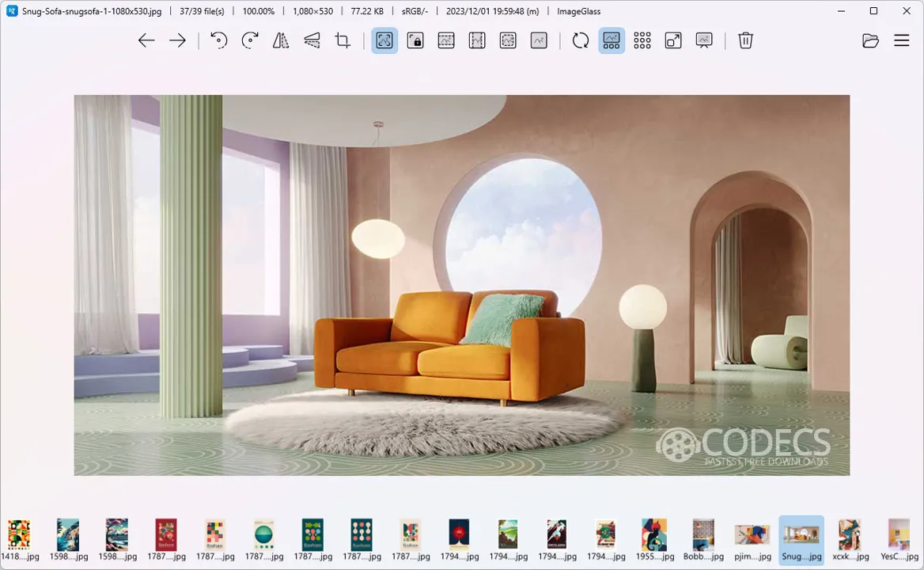Select the pjim...jpg thumbnail

(x=752, y=540)
